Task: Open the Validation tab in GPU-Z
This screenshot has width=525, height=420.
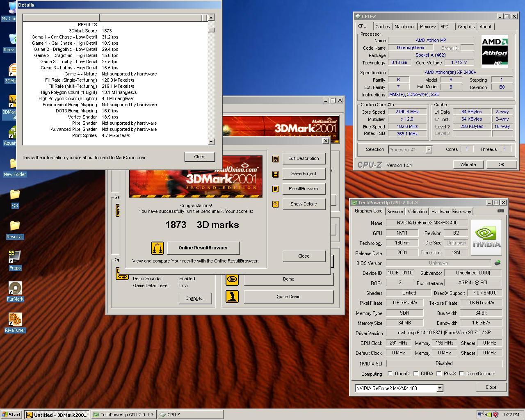Action: [x=417, y=212]
